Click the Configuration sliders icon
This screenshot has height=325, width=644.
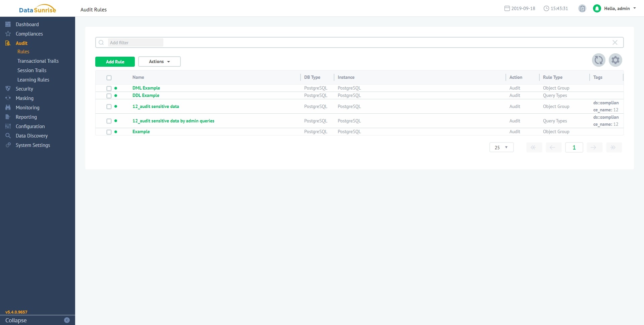(8, 126)
